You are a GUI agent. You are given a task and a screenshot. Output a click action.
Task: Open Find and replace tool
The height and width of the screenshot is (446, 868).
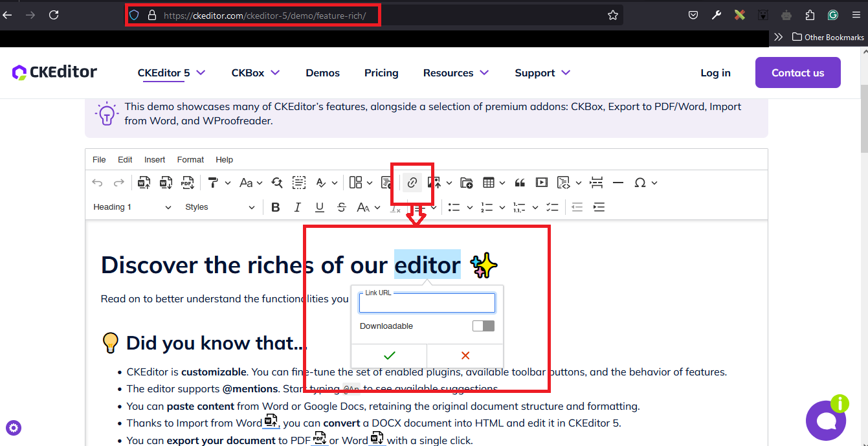pos(277,183)
